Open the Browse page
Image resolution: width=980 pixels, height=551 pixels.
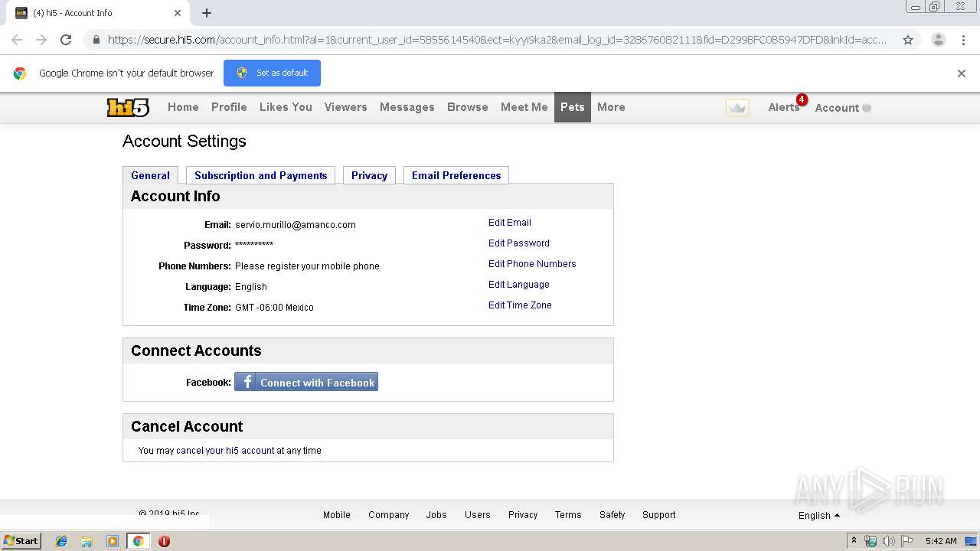coord(467,107)
